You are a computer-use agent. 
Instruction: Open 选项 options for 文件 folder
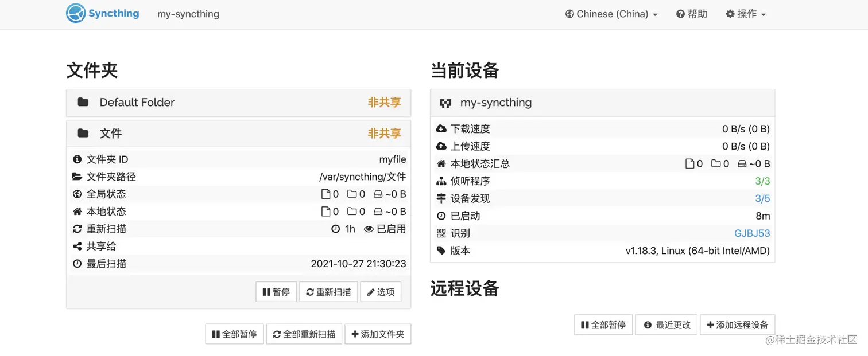tap(381, 292)
